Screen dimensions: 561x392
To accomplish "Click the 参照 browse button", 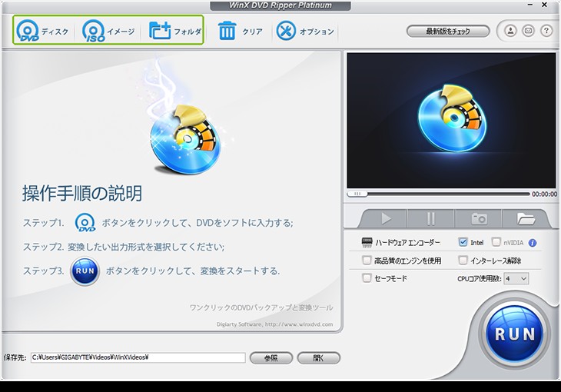I will point(271,358).
